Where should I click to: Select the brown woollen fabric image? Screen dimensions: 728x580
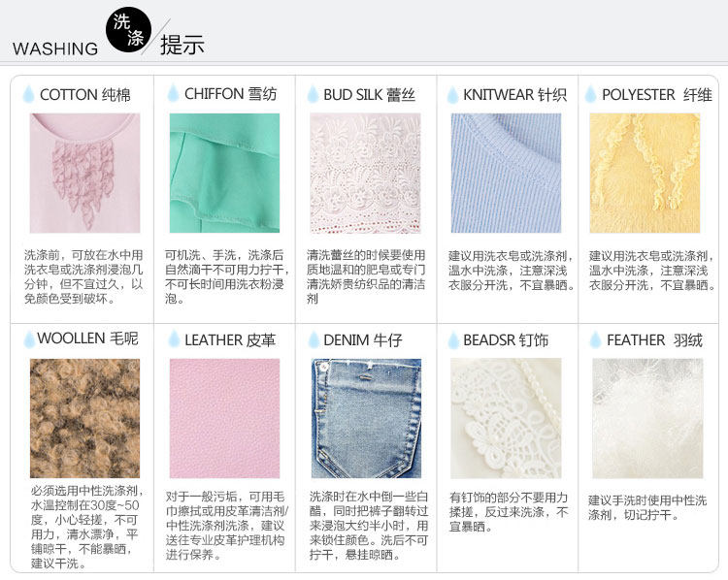coord(85,418)
